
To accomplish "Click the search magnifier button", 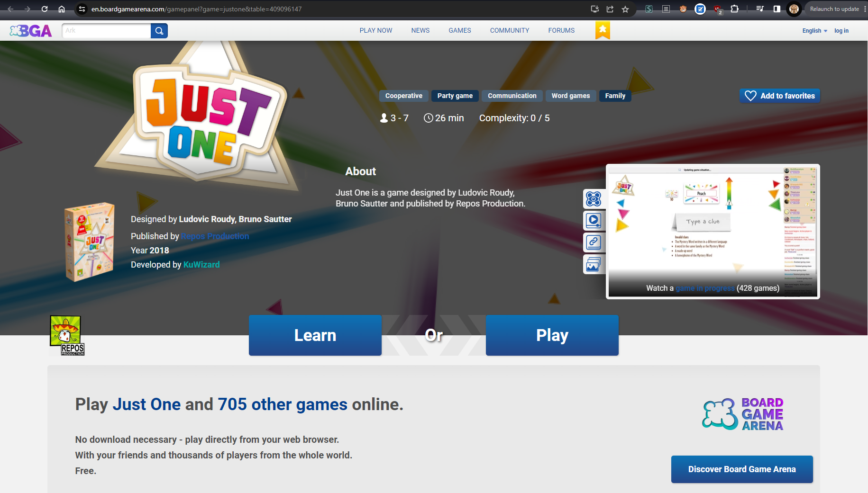I will (x=159, y=31).
